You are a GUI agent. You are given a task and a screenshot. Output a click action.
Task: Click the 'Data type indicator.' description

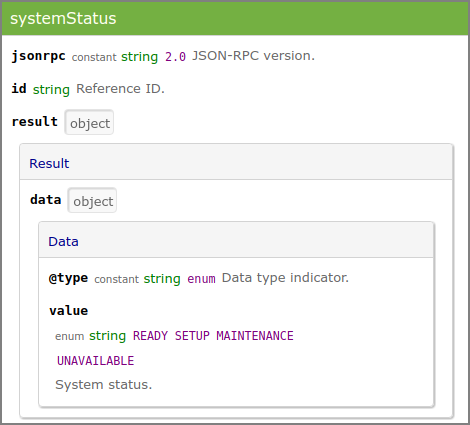(x=285, y=278)
